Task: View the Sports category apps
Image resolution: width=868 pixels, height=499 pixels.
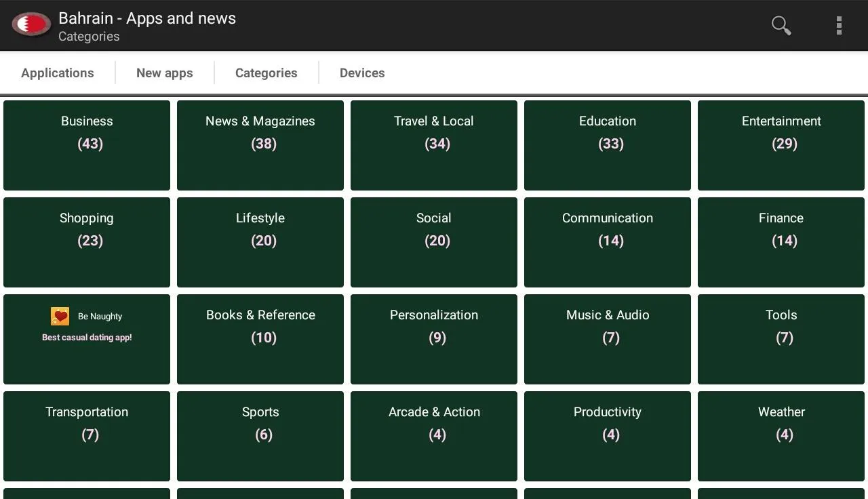Action: point(260,437)
